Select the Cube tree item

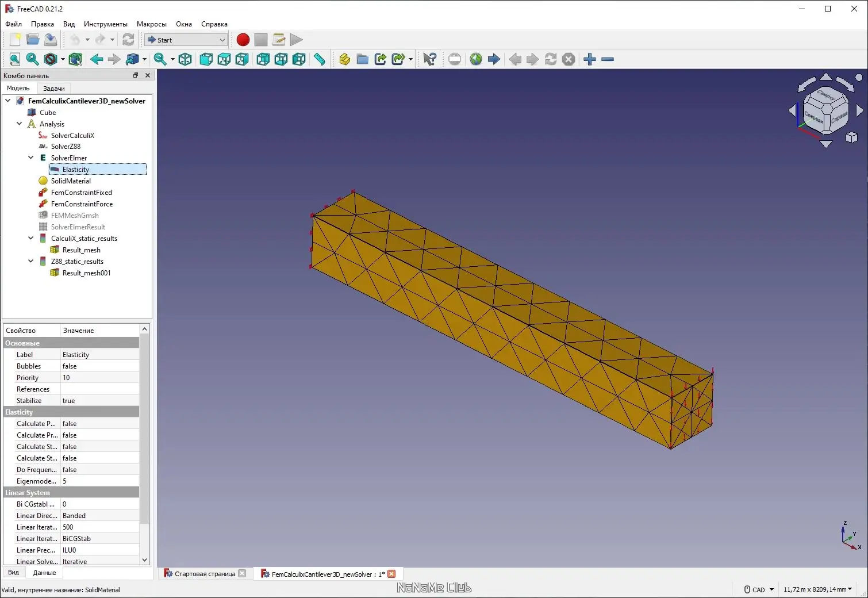pyautogui.click(x=48, y=112)
